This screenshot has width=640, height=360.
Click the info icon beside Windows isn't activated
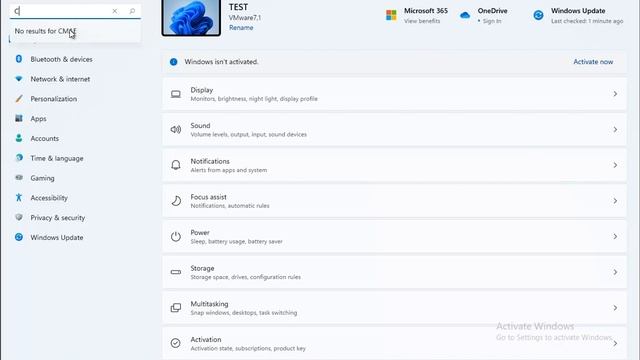pos(173,62)
